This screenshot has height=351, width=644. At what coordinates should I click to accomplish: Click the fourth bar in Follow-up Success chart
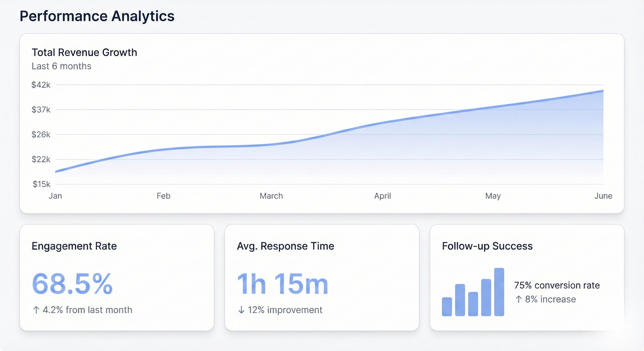pos(486,298)
